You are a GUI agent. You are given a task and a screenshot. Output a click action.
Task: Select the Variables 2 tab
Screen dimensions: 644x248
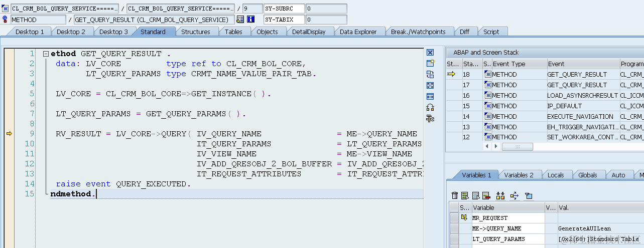(519, 175)
